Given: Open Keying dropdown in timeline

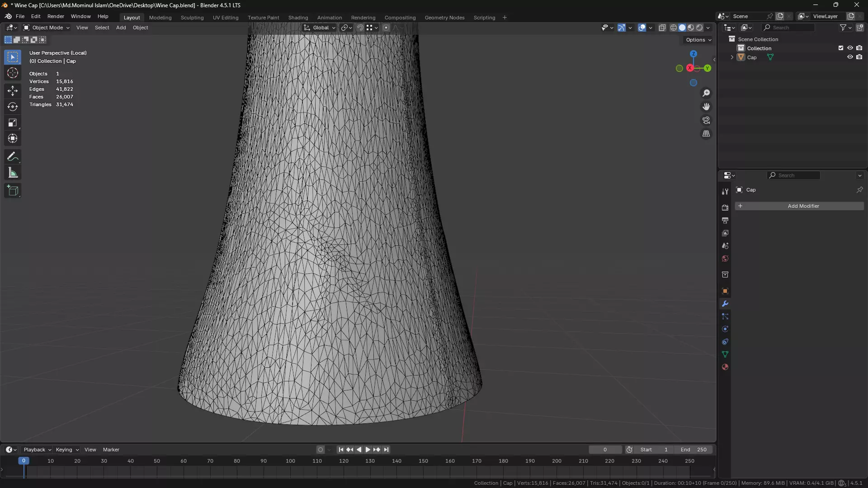Looking at the screenshot, I should pos(67,450).
